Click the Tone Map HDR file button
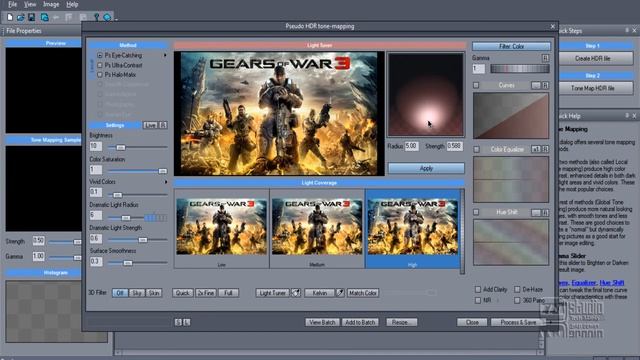This screenshot has width=640, height=360. point(593,88)
